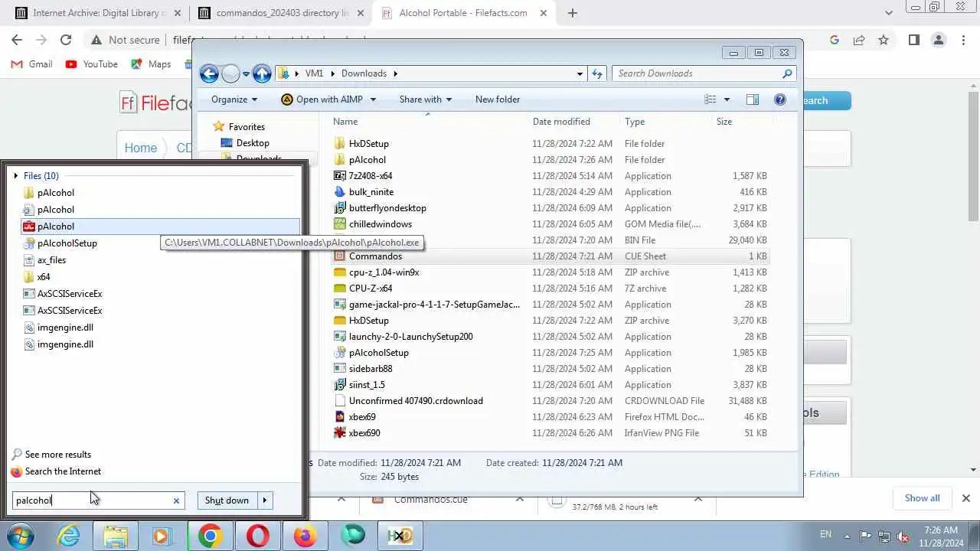
Task: Open Internet Explorer from the taskbar
Action: (x=69, y=536)
